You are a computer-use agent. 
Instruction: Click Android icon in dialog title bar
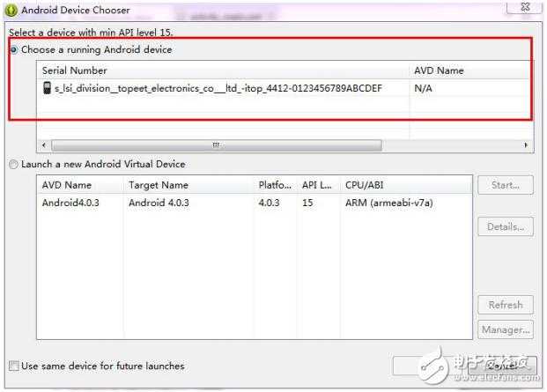11,10
